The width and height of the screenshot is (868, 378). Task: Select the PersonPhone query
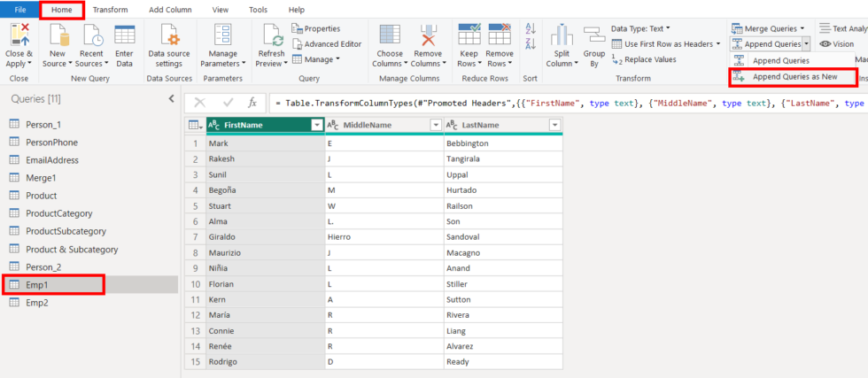(51, 143)
